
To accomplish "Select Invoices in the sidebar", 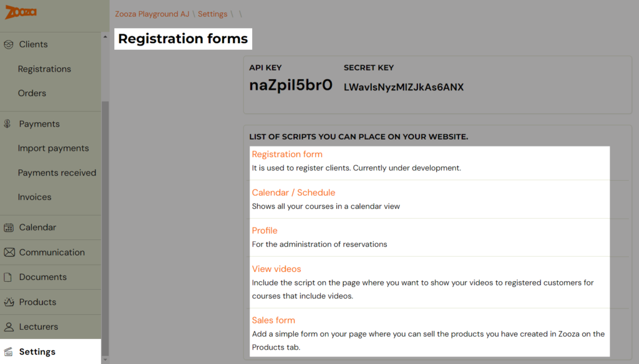I will (x=35, y=197).
